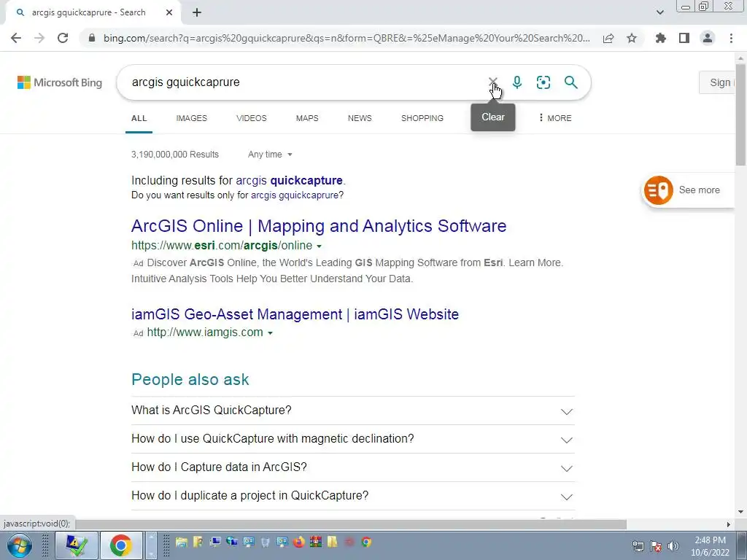The image size is (747, 560).
Task: Focus the browser address bar URL
Action: (x=347, y=38)
